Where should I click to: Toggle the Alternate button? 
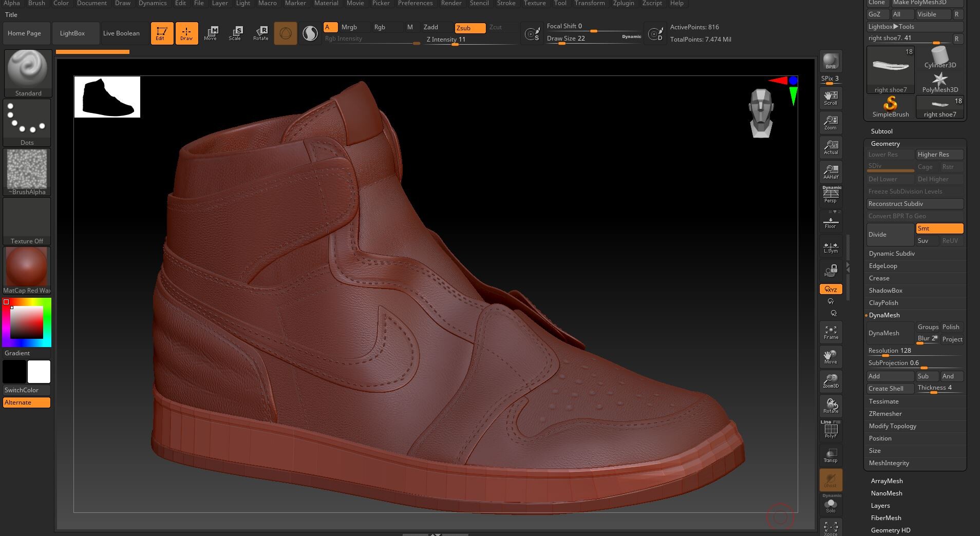pyautogui.click(x=27, y=403)
